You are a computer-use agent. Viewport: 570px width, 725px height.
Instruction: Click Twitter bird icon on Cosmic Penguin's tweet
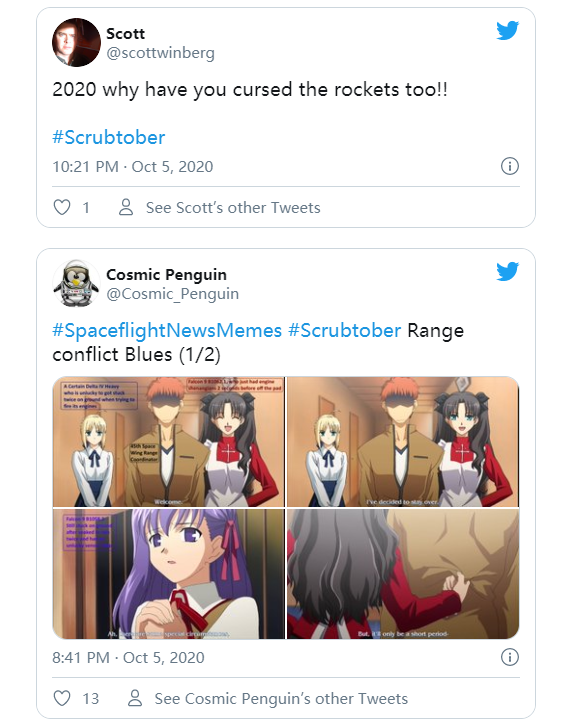(x=507, y=271)
